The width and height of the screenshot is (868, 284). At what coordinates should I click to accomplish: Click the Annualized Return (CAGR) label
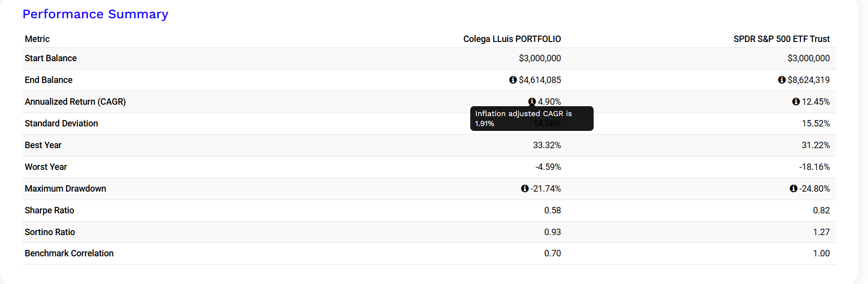tap(75, 102)
